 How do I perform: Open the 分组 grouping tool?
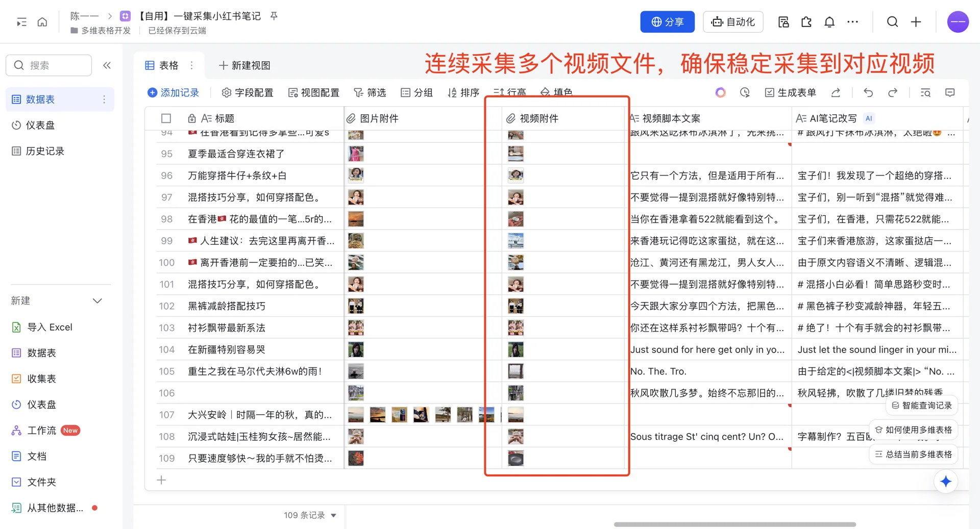click(x=417, y=92)
